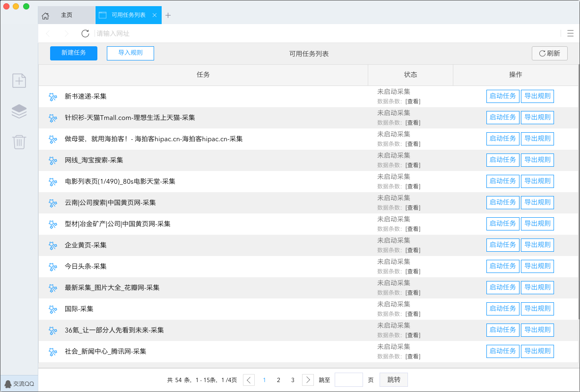Start the 网线_淘宝搜索-采集 task
This screenshot has width=580, height=392.
pyautogui.click(x=502, y=160)
